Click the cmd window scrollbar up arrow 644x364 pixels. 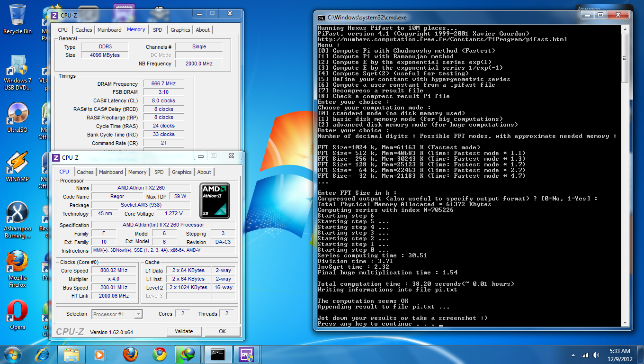[625, 29]
